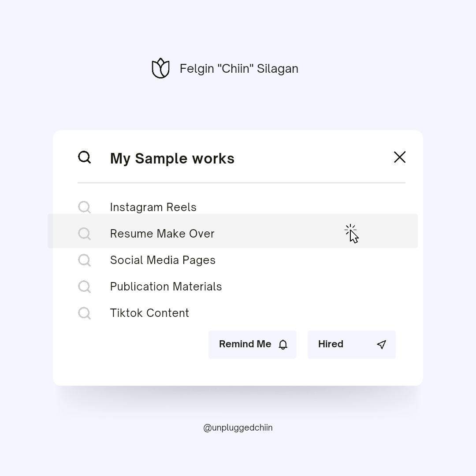Click search icon beside Instagram Reels
Image resolution: width=476 pixels, height=476 pixels.
click(84, 207)
